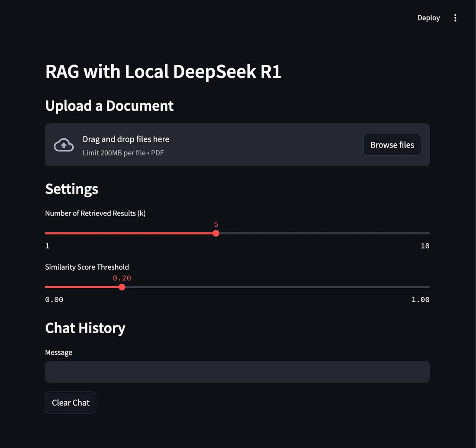Click the red 0.20 threshold value label
This screenshot has width=476, height=448.
click(122, 278)
